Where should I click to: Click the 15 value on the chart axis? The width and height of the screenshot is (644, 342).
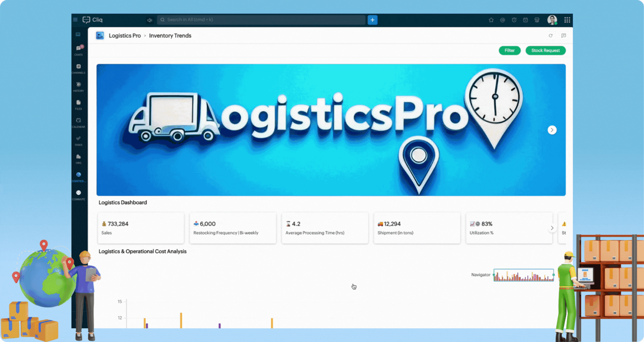pos(120,302)
